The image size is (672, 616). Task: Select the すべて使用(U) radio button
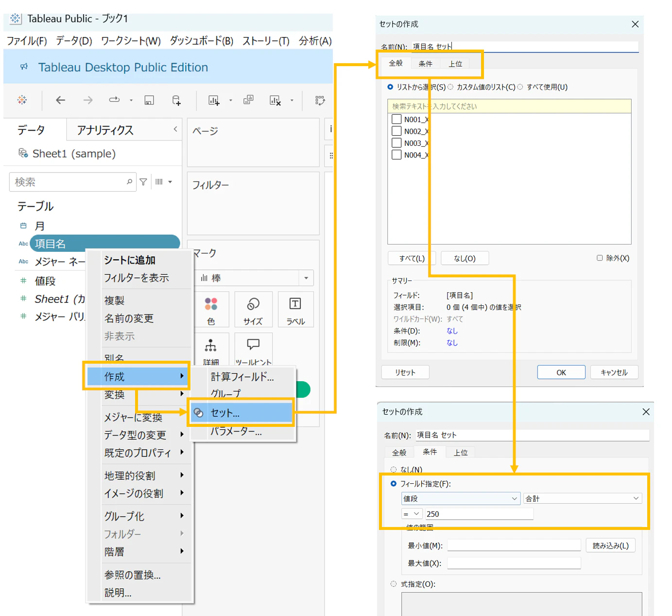pyautogui.click(x=520, y=87)
